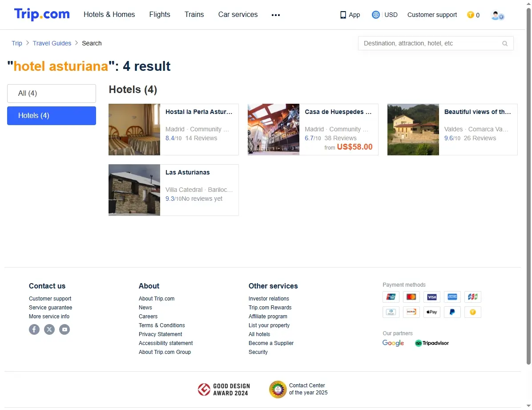This screenshot has width=532, height=410.
Task: Click the American Express payment icon
Action: [x=452, y=297]
